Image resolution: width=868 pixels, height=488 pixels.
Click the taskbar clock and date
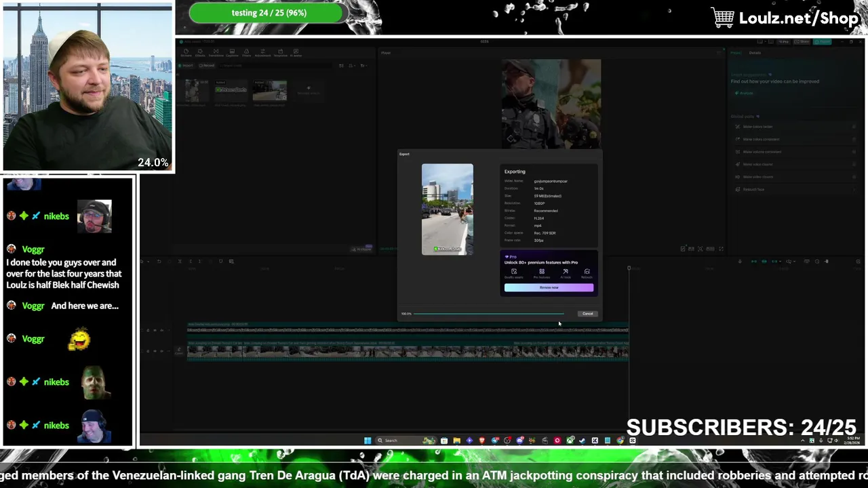[x=852, y=441]
